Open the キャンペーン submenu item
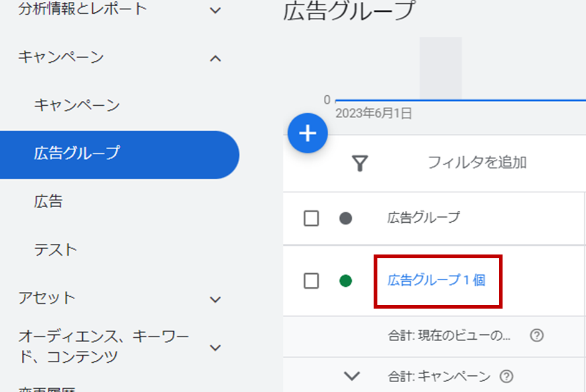The height and width of the screenshot is (392, 586). (x=77, y=105)
